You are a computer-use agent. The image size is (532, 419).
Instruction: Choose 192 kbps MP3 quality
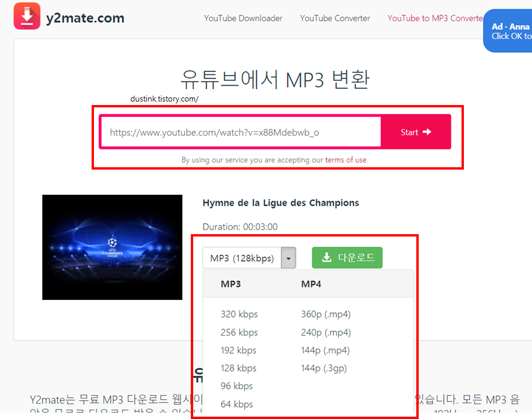(x=238, y=350)
